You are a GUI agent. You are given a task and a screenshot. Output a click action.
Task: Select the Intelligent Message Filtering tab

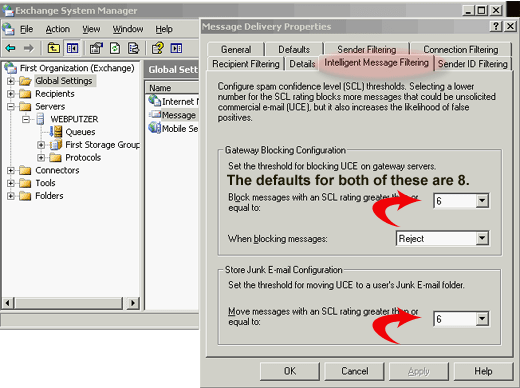point(376,63)
